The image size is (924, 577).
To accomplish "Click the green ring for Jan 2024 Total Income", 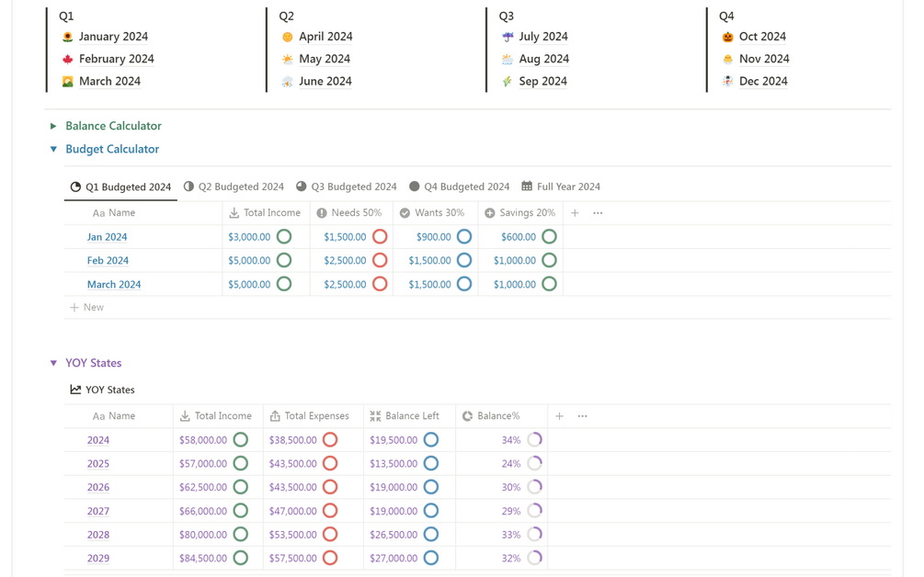I will (x=284, y=237).
